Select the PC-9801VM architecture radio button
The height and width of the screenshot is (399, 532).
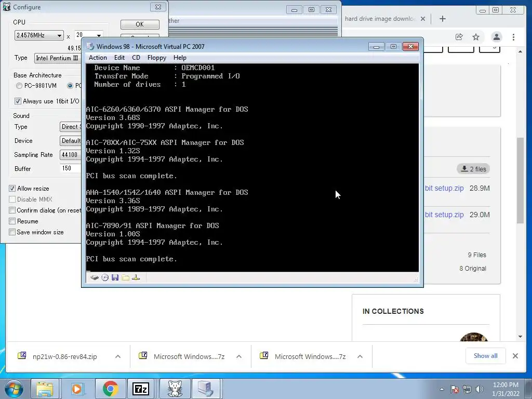[19, 86]
